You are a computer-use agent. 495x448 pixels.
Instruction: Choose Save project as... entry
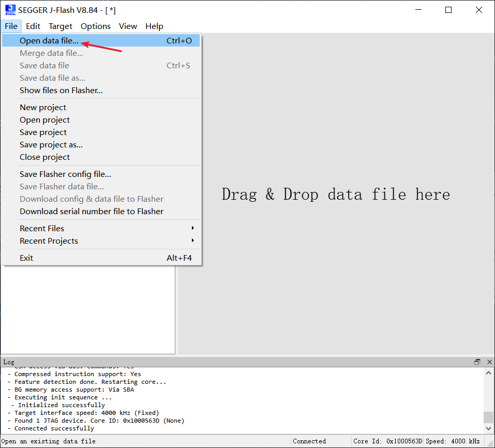click(101, 145)
